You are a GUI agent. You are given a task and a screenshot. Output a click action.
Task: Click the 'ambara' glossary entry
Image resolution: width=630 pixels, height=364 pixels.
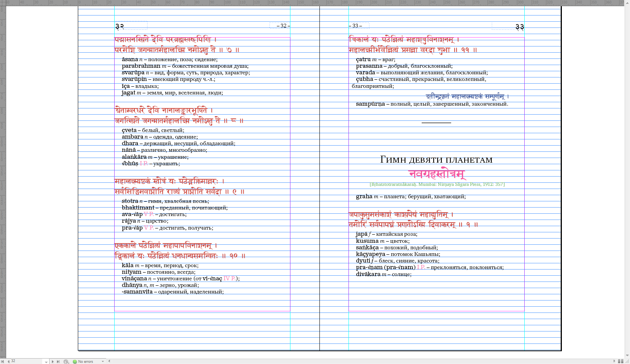(x=160, y=137)
